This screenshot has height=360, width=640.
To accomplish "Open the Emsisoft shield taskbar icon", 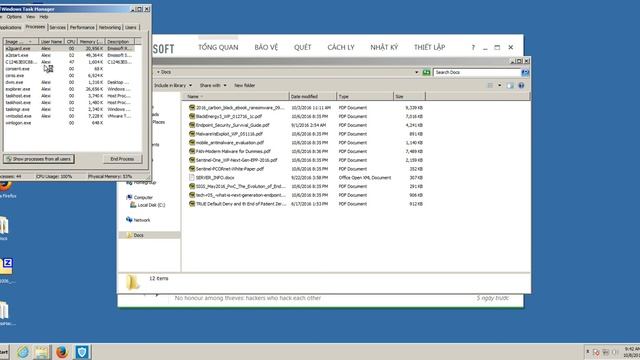I will (x=82, y=352).
